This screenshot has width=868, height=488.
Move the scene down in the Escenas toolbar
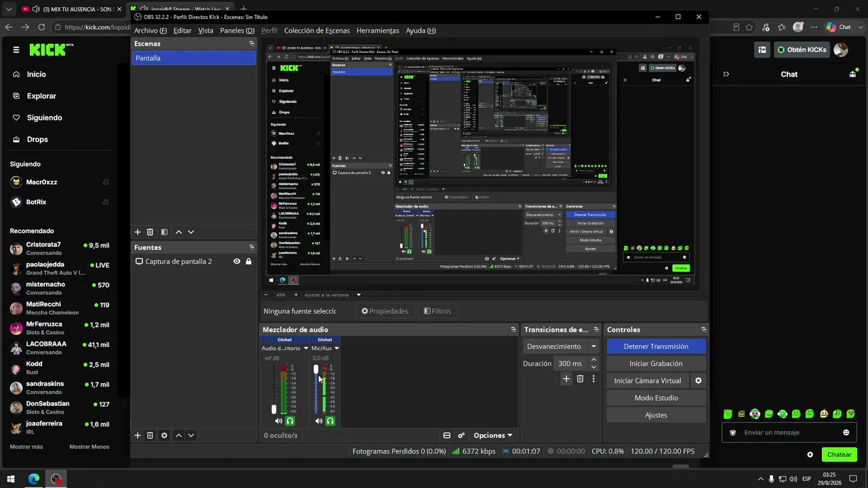[x=191, y=232]
